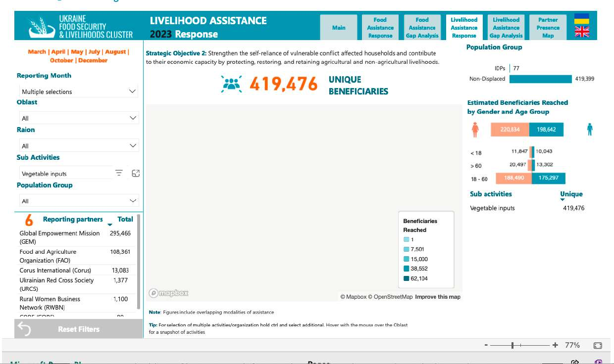Switch to Food Assistance Gap Analysis tab
Viewport: 614px width, 364px height.
[422, 27]
